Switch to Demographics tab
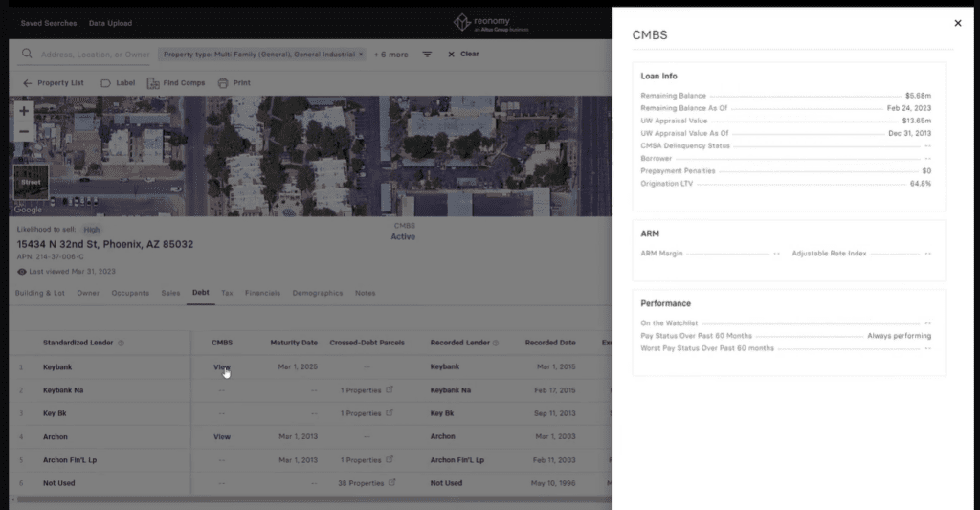The height and width of the screenshot is (510, 980). 318,293
